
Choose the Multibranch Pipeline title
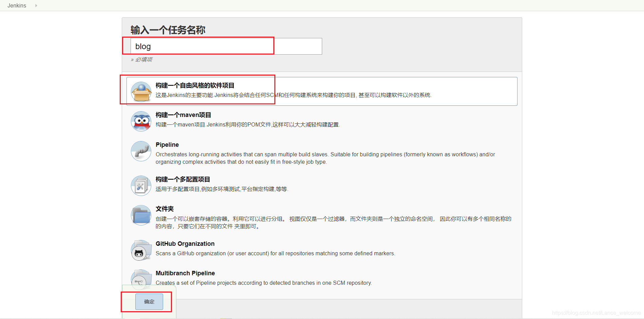point(185,273)
